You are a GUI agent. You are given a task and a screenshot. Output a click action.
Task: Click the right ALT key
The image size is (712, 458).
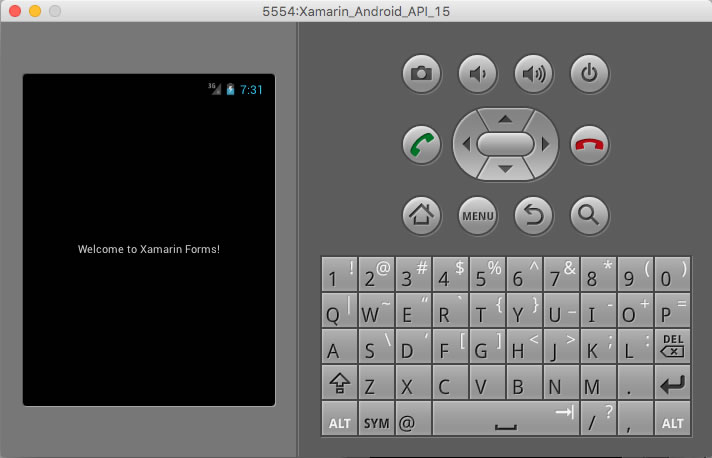click(x=672, y=419)
